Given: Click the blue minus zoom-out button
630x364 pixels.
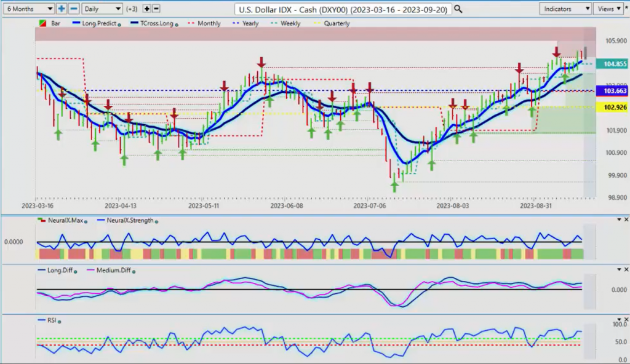Looking at the screenshot, I should (x=74, y=9).
